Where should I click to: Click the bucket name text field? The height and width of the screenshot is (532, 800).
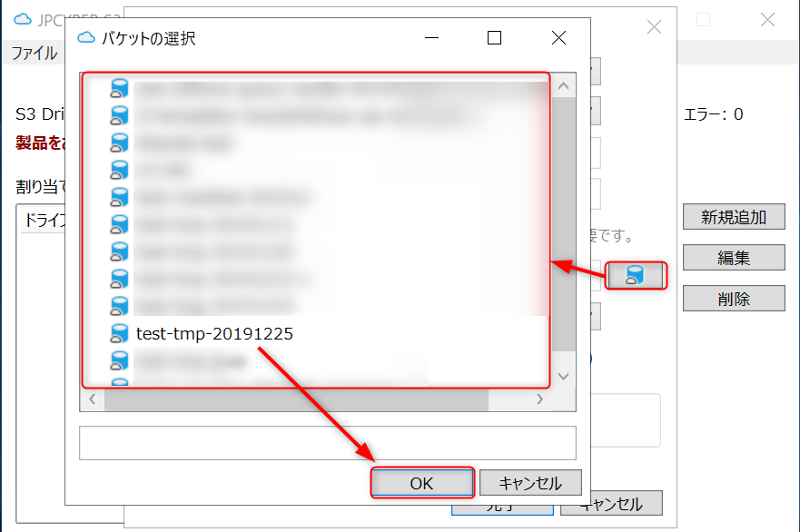pyautogui.click(x=328, y=443)
